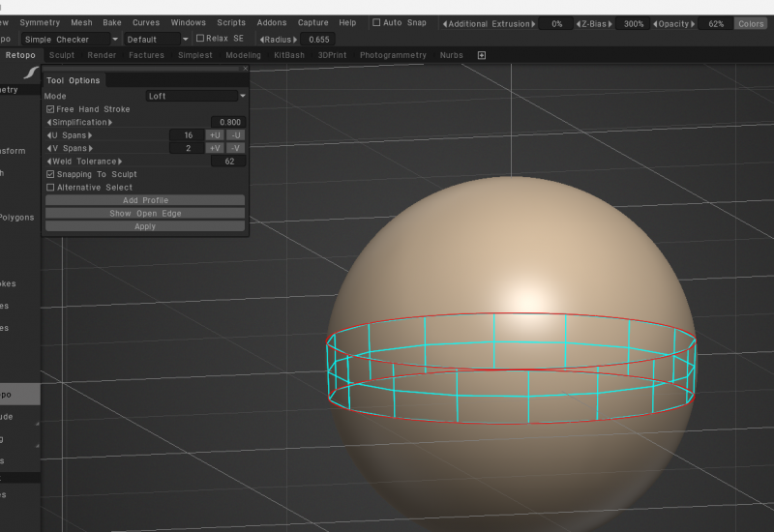This screenshot has height=532, width=774.
Task: Switch to the Photogrammetry room tab
Action: (393, 55)
